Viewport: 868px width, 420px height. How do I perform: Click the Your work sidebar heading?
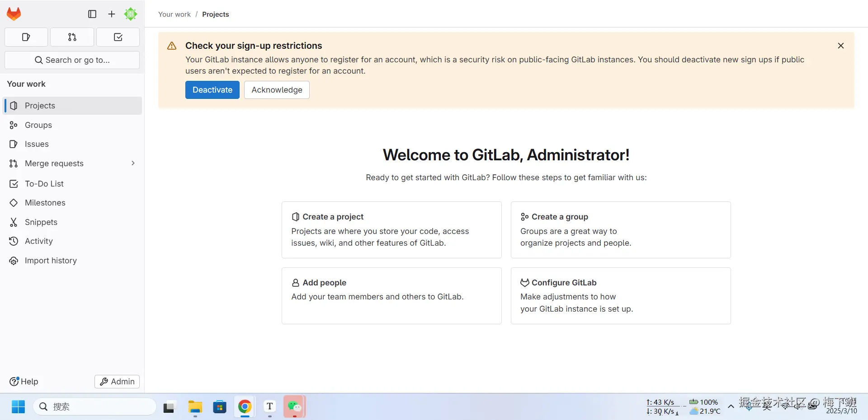coord(26,84)
